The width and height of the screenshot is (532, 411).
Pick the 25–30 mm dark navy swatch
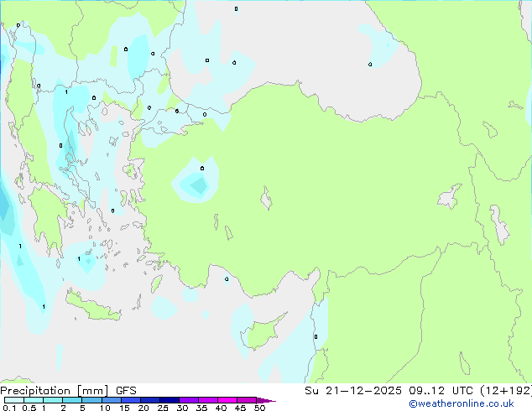tap(170, 400)
